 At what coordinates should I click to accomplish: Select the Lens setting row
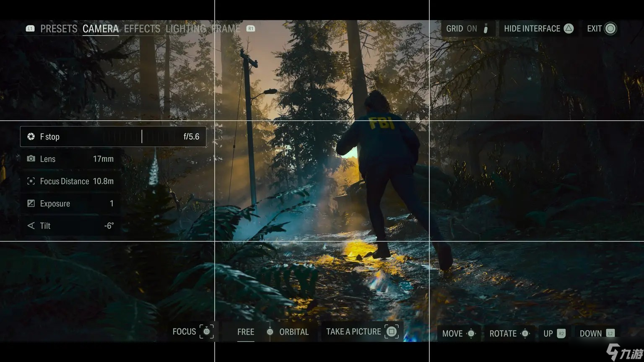pyautogui.click(x=71, y=159)
